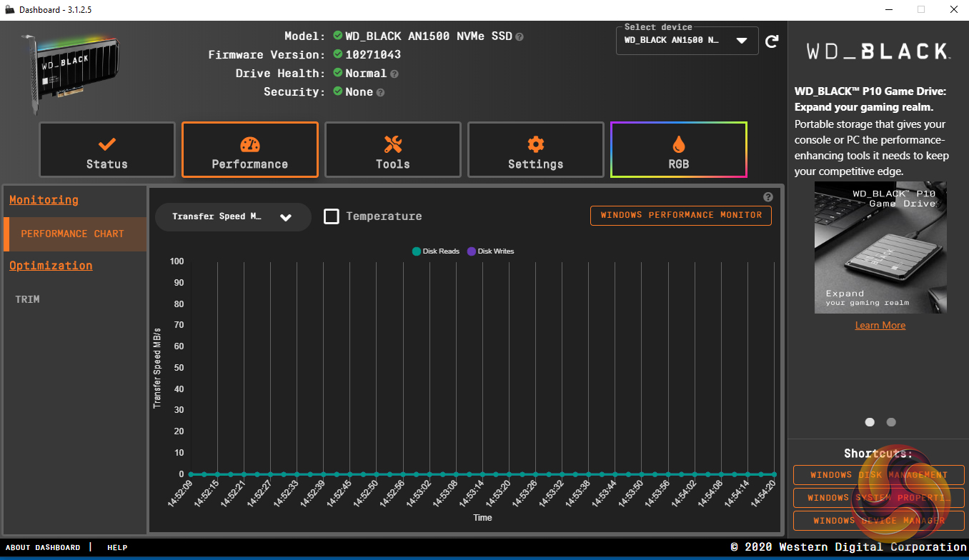Click the WD_BLACK P10 Game Drive ad image
969x560 pixels.
(x=880, y=247)
